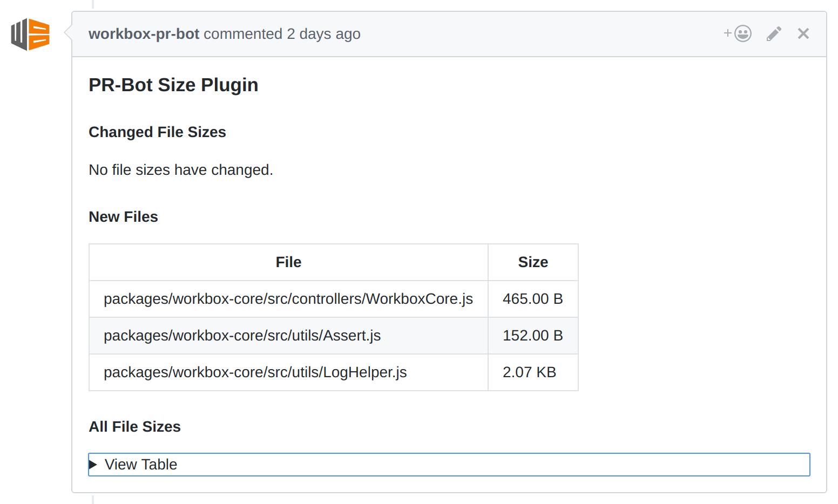This screenshot has width=838, height=504.
Task: Click the workbox-pr-bot avatar logo
Action: [x=30, y=35]
